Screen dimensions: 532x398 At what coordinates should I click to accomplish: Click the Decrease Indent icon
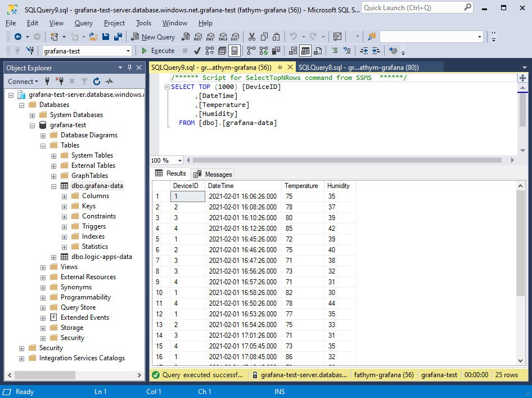click(364, 51)
